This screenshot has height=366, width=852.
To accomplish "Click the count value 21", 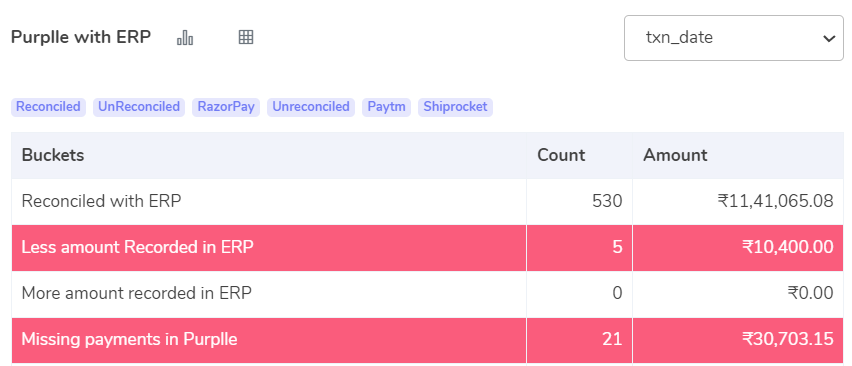I will pyautogui.click(x=612, y=340).
